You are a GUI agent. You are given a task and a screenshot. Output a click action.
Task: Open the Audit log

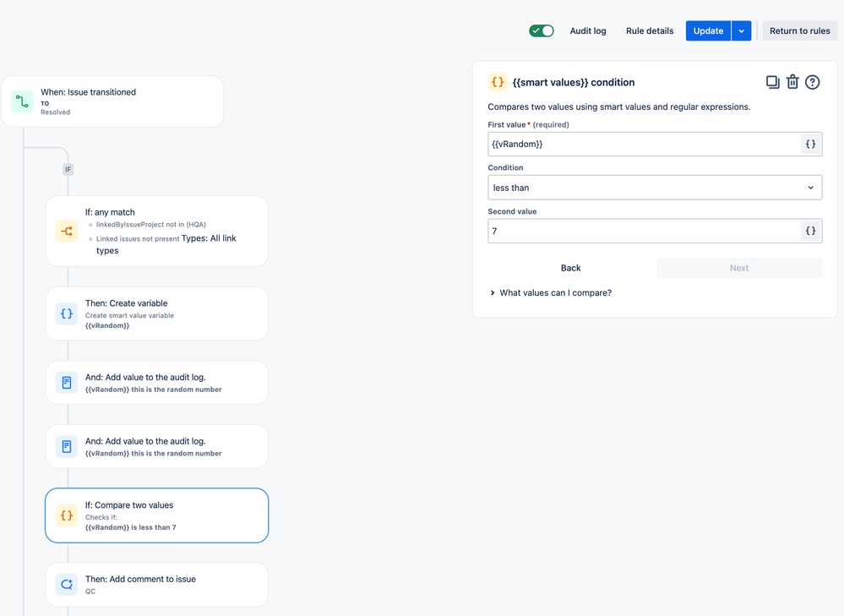pyautogui.click(x=588, y=30)
